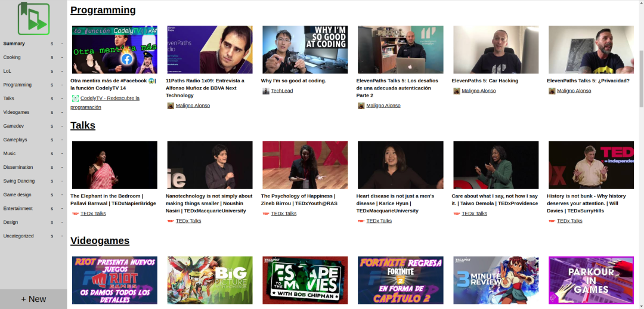Click Maligno Alonso avatar under Car Hacking video
Image resolution: width=644 pixels, height=309 pixels.
click(456, 91)
